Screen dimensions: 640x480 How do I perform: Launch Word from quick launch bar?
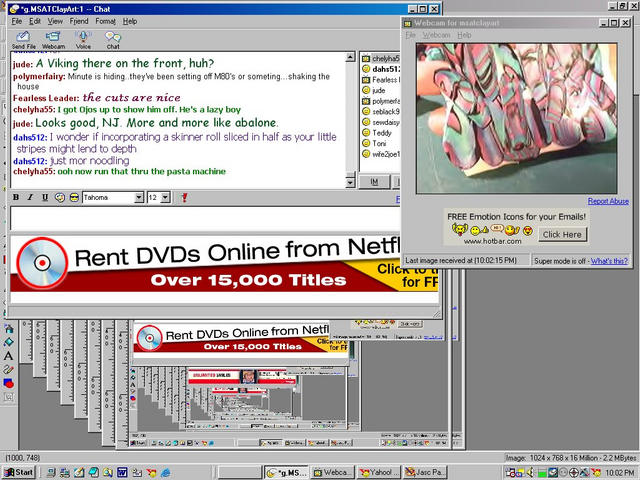pyautogui.click(x=122, y=473)
